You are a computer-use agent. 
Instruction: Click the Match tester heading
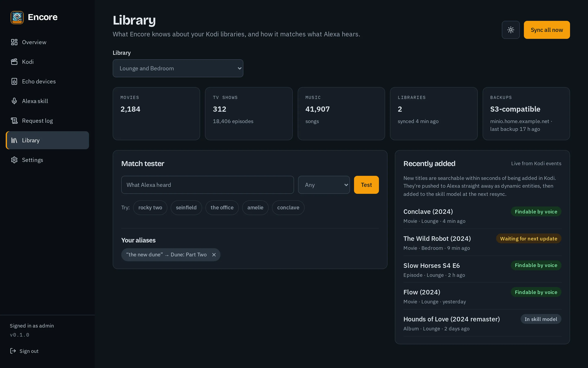coord(143,164)
